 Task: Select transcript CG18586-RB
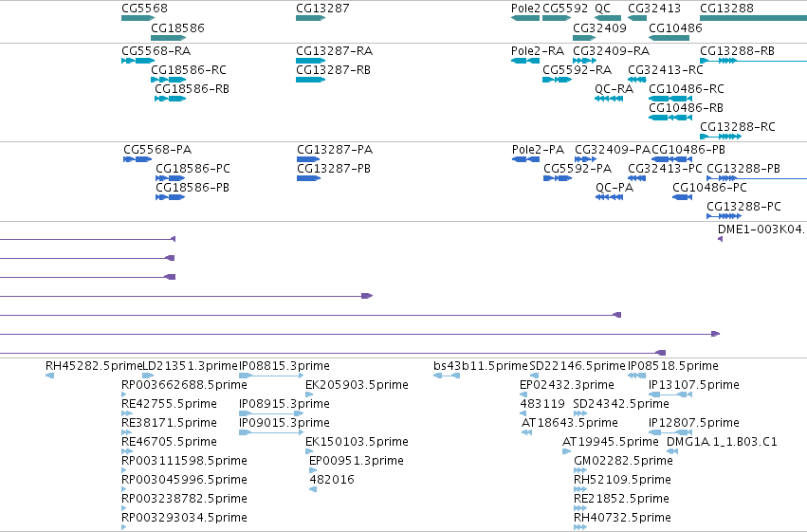[x=192, y=89]
